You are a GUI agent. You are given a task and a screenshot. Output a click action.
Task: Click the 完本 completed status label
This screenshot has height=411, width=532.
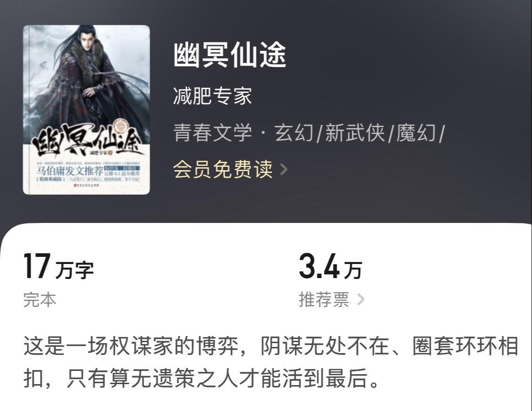40,300
